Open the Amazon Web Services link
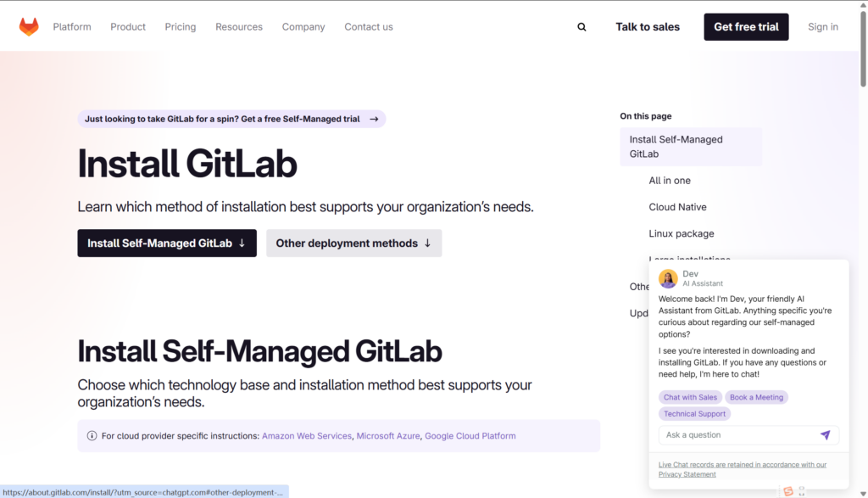 [306, 436]
